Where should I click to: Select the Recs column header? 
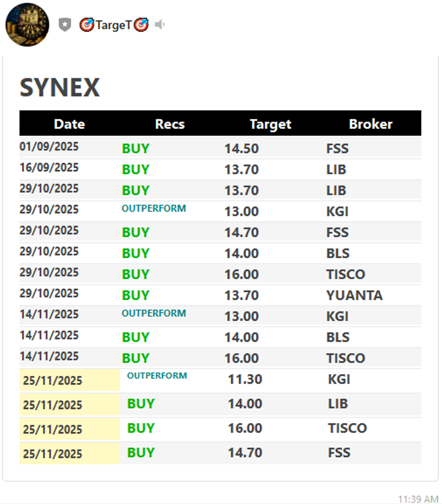(170, 124)
